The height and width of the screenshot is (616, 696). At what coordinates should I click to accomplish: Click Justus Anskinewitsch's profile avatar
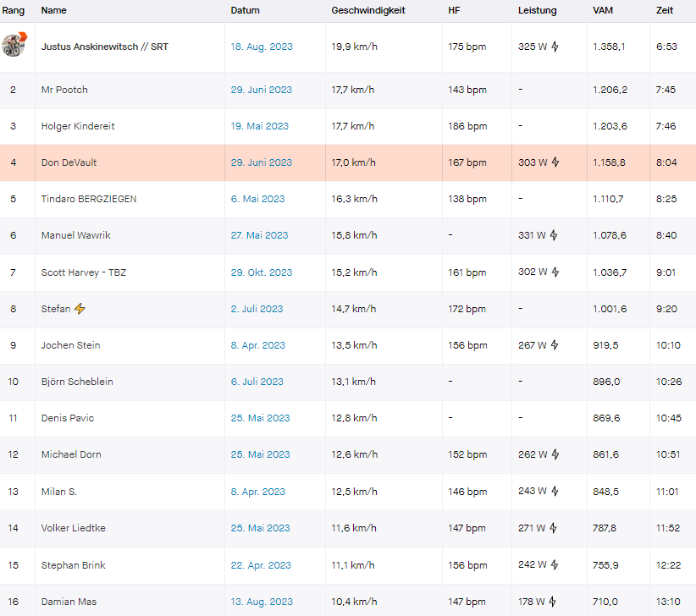[14, 45]
